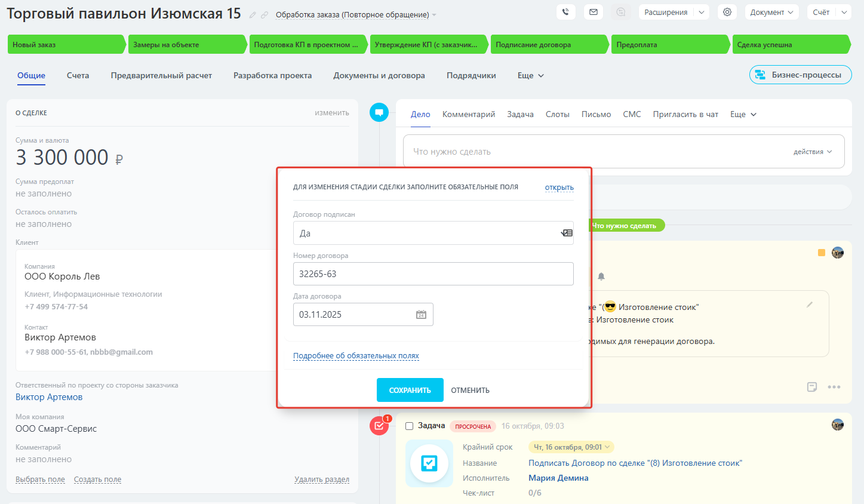Open Бизнес-процессы button
864x504 pixels.
[x=801, y=75]
